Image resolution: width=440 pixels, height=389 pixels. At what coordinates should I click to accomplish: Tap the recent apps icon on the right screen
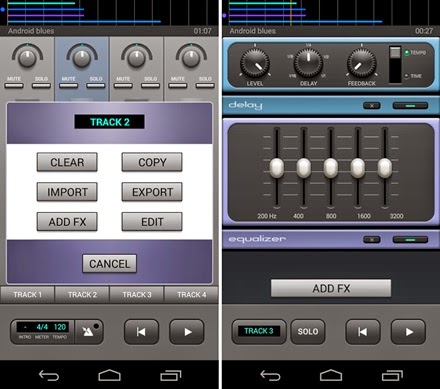coord(392,376)
